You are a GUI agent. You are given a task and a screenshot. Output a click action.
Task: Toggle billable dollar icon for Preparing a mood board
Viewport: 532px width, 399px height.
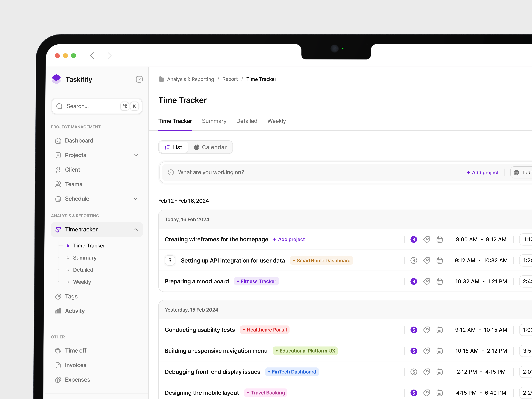point(414,281)
